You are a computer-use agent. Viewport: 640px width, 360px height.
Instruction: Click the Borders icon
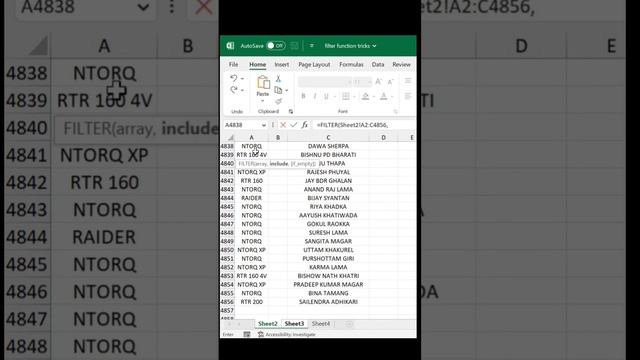346,96
